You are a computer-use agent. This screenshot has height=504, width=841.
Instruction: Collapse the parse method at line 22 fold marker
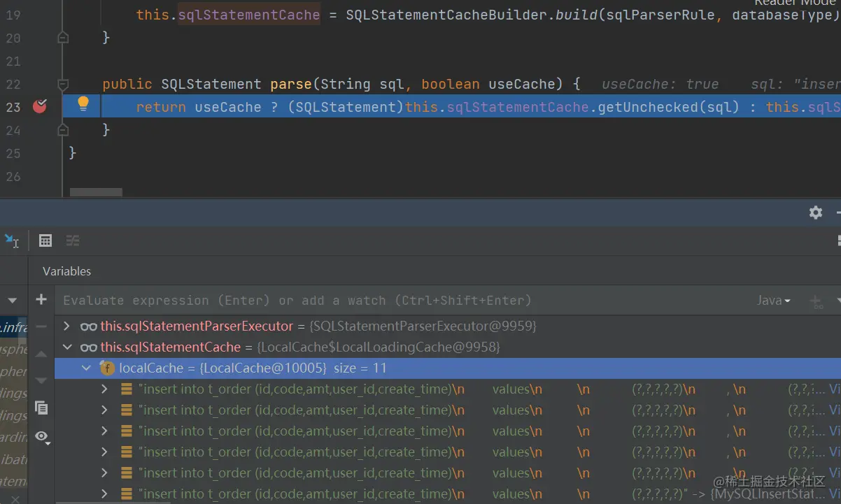[x=63, y=85]
